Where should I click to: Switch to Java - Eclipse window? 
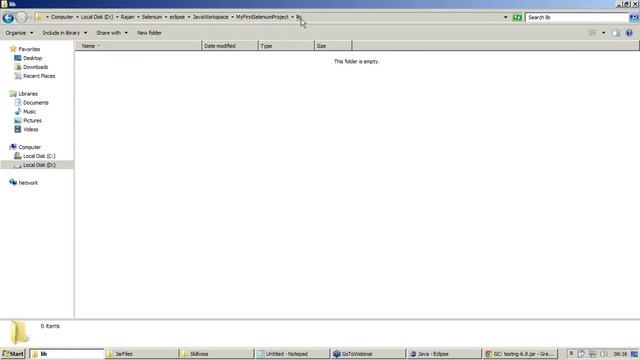click(x=443, y=354)
